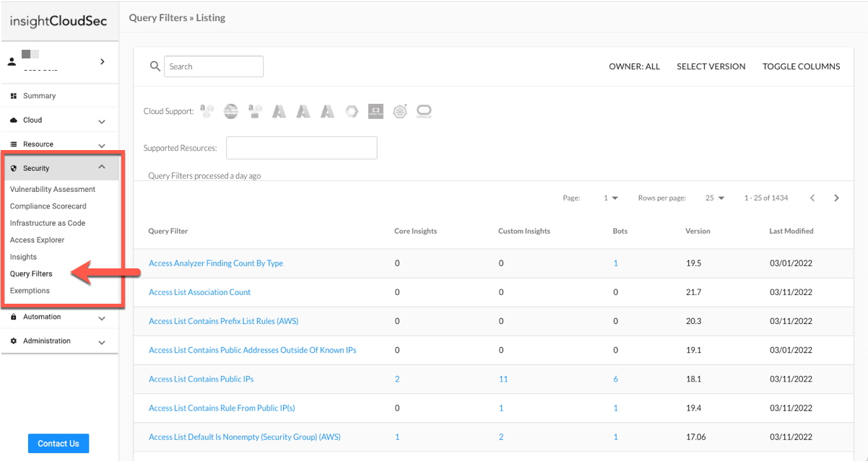Collapse the Security section in sidebar
This screenshot has height=461, width=868.
(101, 167)
